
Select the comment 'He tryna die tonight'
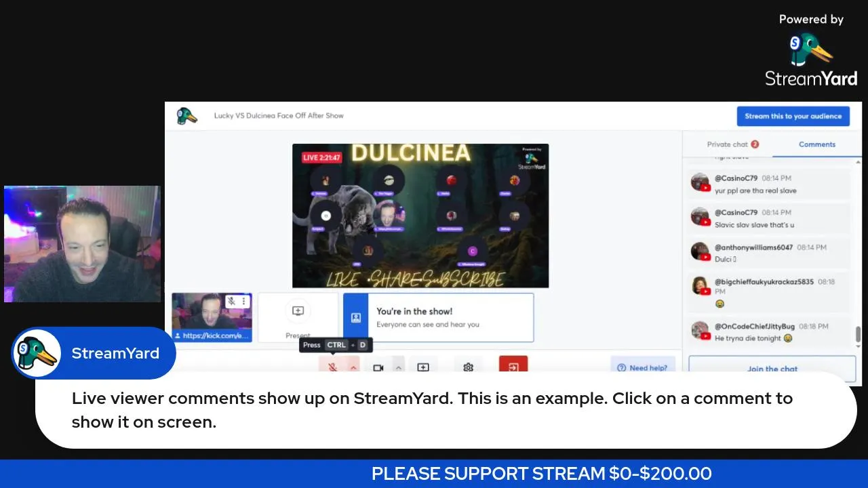769,332
